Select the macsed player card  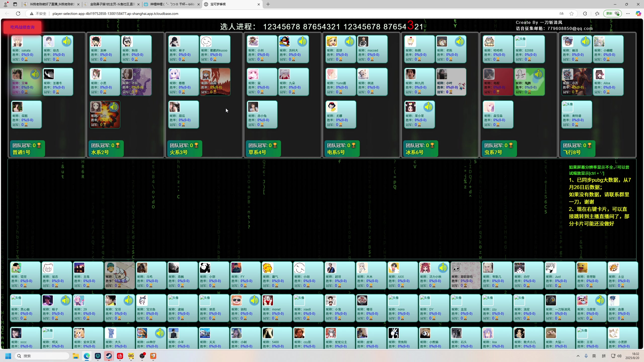point(372,49)
